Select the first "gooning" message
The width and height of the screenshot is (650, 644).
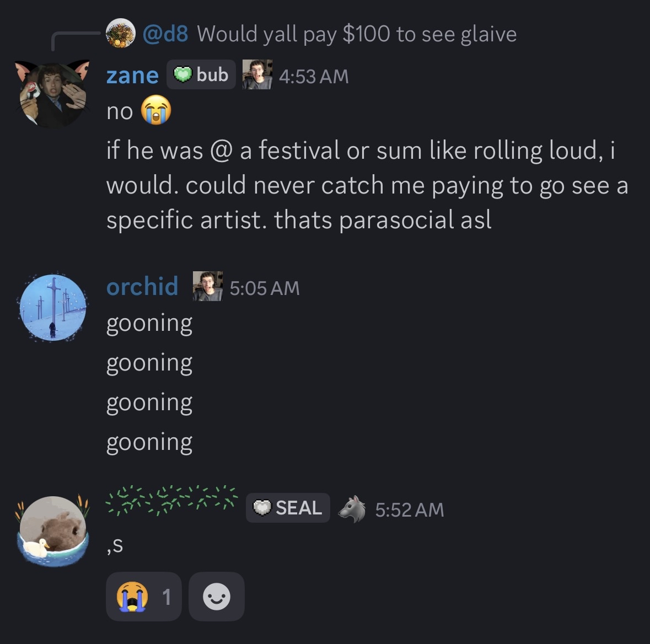pos(149,323)
